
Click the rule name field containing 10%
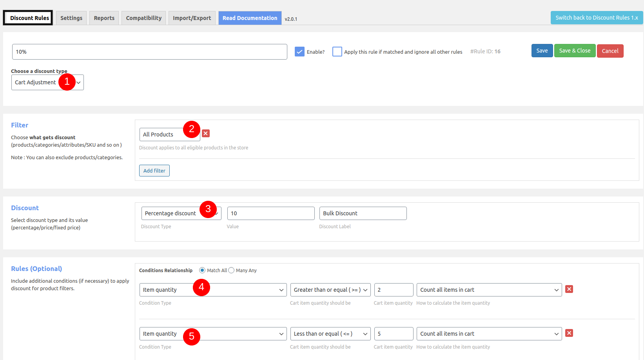click(150, 52)
